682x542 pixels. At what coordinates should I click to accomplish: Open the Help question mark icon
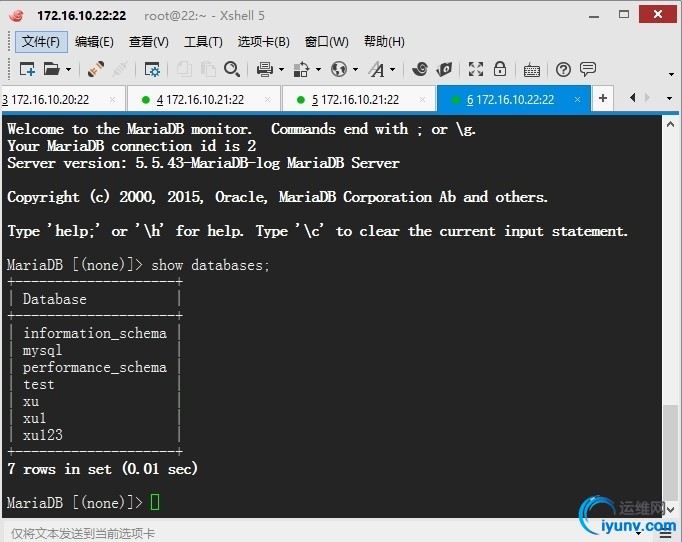pyautogui.click(x=563, y=70)
